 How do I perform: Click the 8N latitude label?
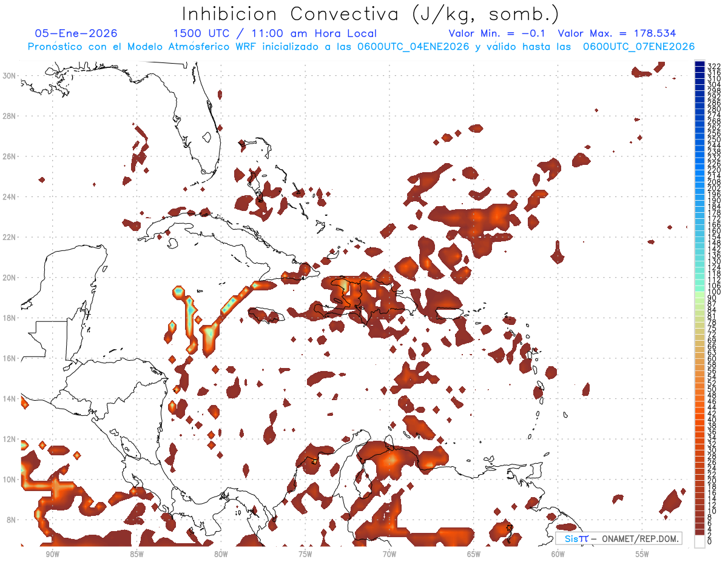12,520
